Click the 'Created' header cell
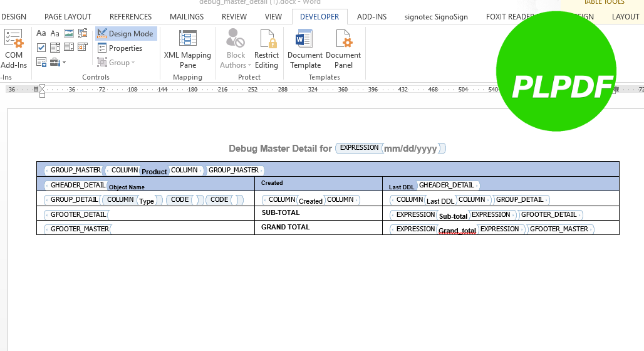 point(272,183)
